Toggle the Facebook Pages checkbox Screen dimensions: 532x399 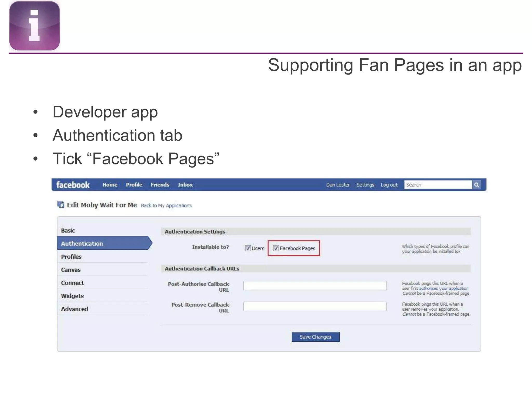click(276, 248)
